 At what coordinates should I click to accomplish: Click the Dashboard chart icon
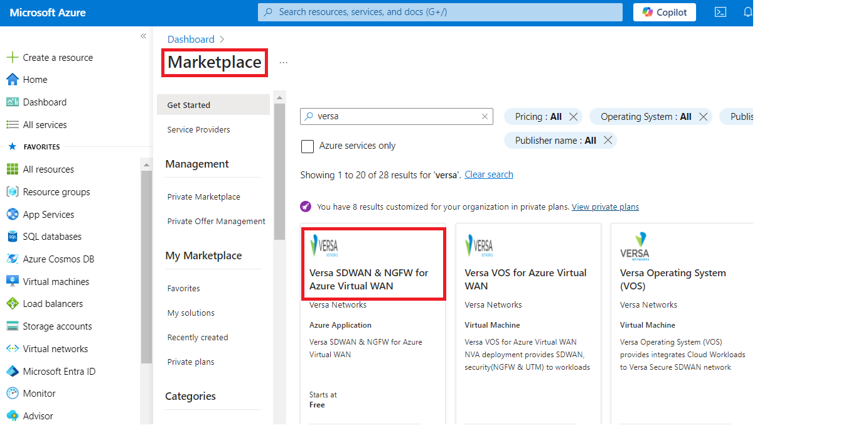pyautogui.click(x=12, y=102)
